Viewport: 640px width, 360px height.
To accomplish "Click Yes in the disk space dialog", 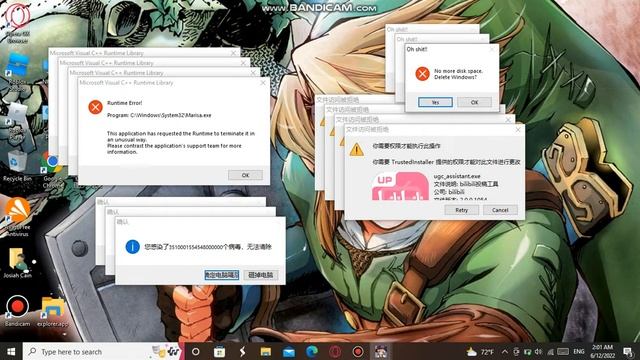I will (435, 102).
